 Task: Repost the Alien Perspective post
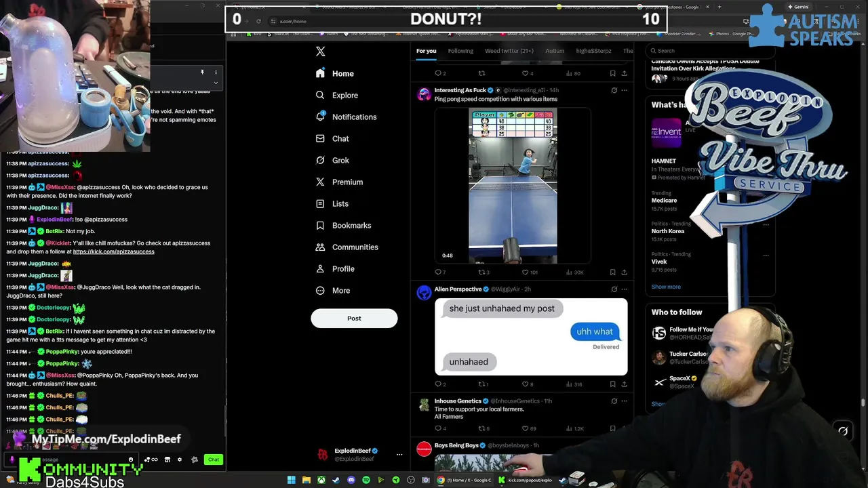[x=484, y=384]
